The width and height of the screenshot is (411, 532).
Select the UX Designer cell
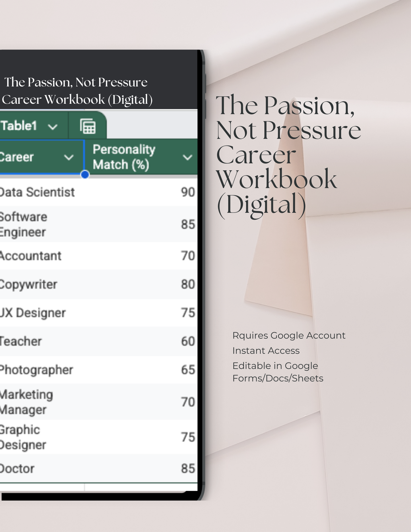[33, 313]
